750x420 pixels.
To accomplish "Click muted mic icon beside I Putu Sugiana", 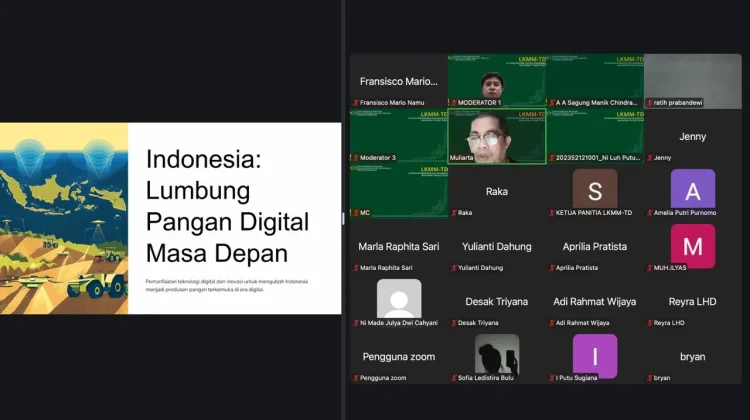I will point(552,378).
